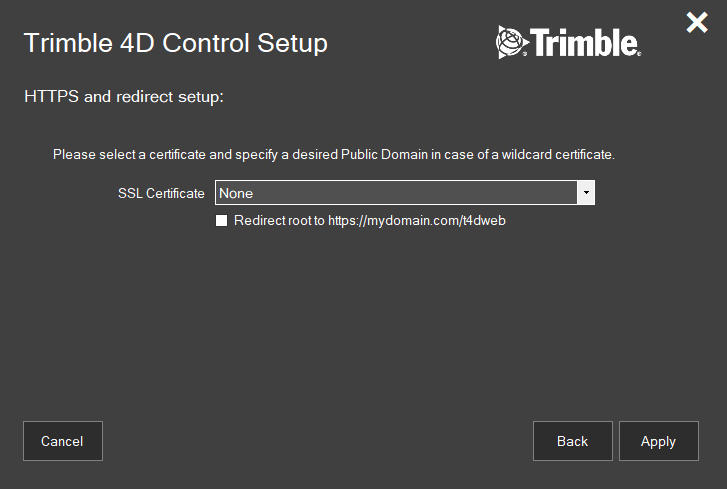This screenshot has width=727, height=489.
Task: Click the 'SSL Certificate' field label
Action: [161, 193]
